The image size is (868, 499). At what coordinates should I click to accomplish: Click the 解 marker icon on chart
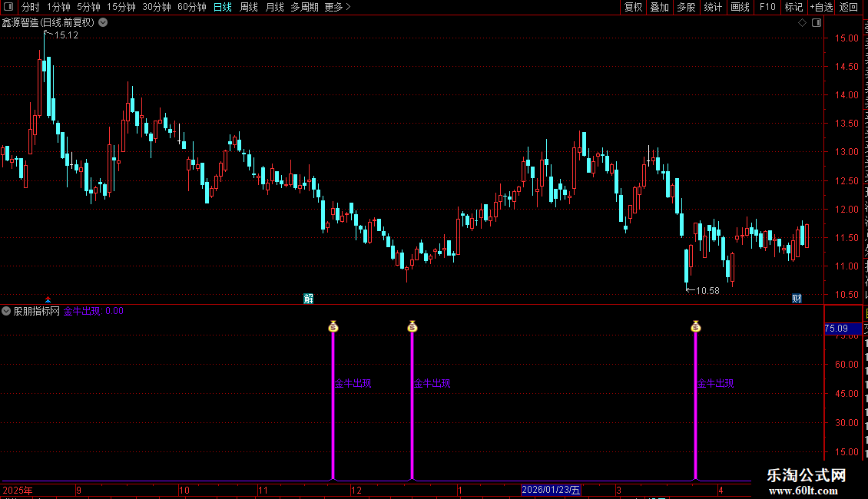308,299
